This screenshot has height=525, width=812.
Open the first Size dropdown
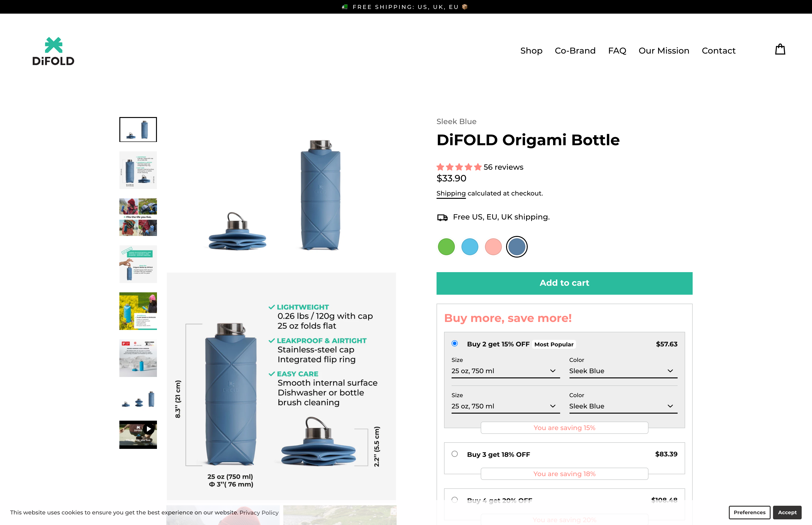pyautogui.click(x=505, y=371)
